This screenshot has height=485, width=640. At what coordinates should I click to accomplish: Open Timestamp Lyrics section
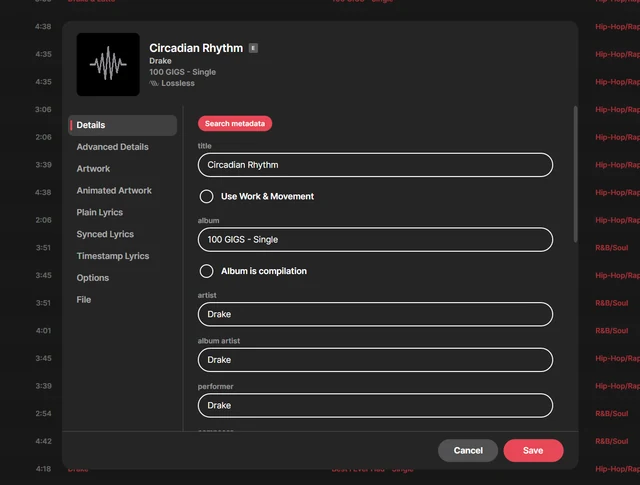tap(113, 256)
